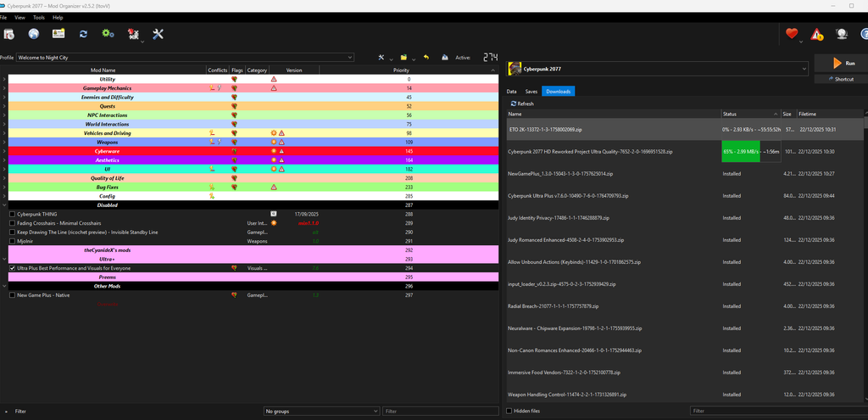This screenshot has height=420, width=868.
Task: Open the green gears executables icon
Action: (x=108, y=34)
